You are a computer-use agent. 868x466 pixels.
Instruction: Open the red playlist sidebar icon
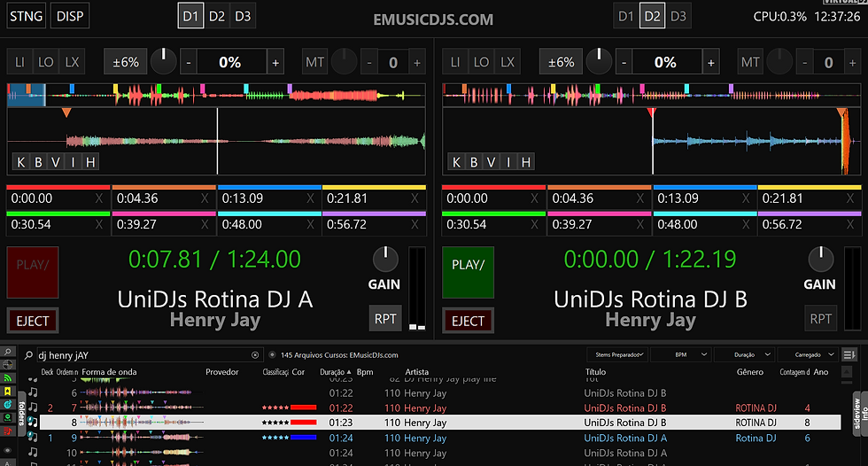8,431
